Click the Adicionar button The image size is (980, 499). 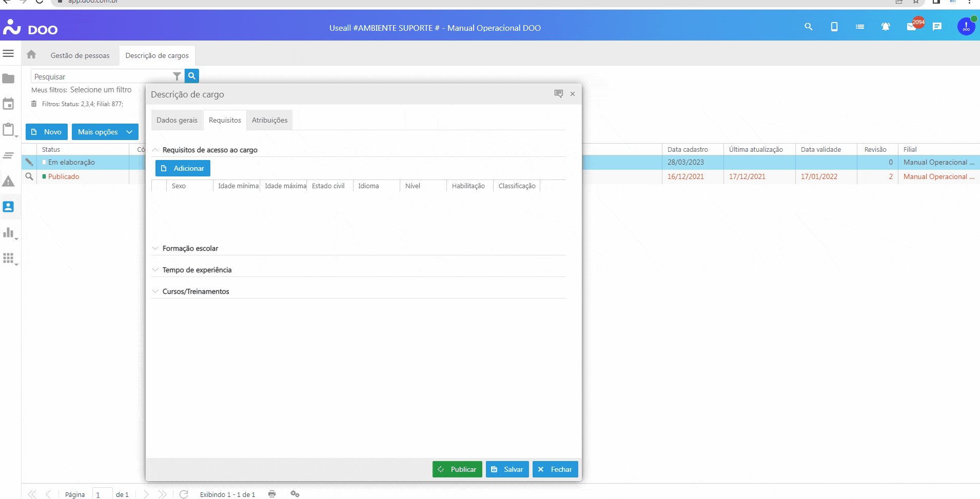coord(183,168)
